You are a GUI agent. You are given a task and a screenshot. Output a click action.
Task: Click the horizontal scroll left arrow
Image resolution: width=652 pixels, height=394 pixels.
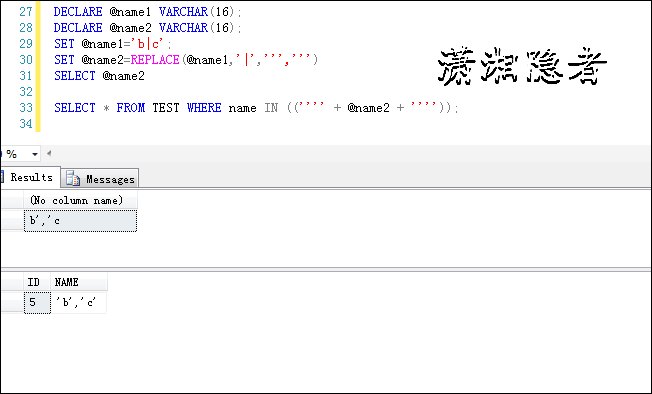coord(49,153)
